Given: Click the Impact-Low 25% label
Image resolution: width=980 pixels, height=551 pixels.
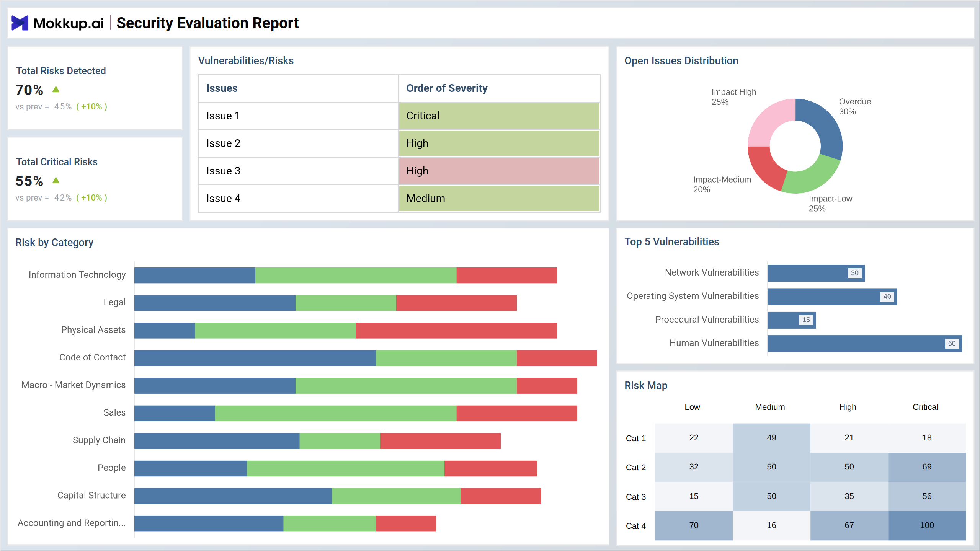Looking at the screenshot, I should (830, 204).
